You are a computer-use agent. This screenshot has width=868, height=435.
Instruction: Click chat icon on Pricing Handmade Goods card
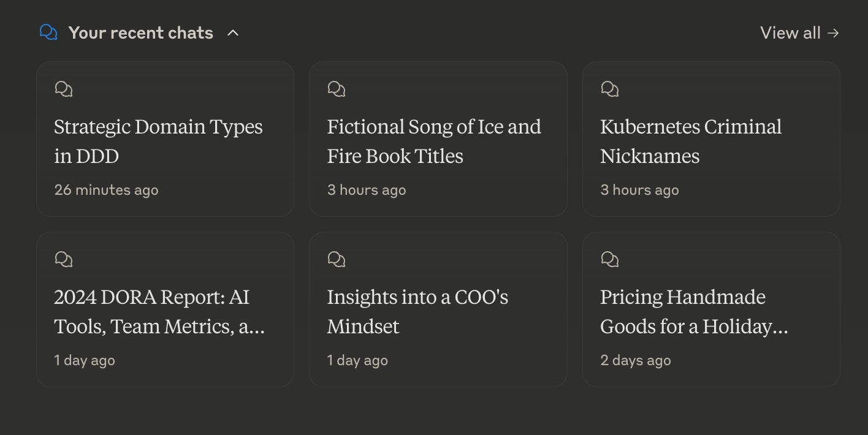click(610, 260)
